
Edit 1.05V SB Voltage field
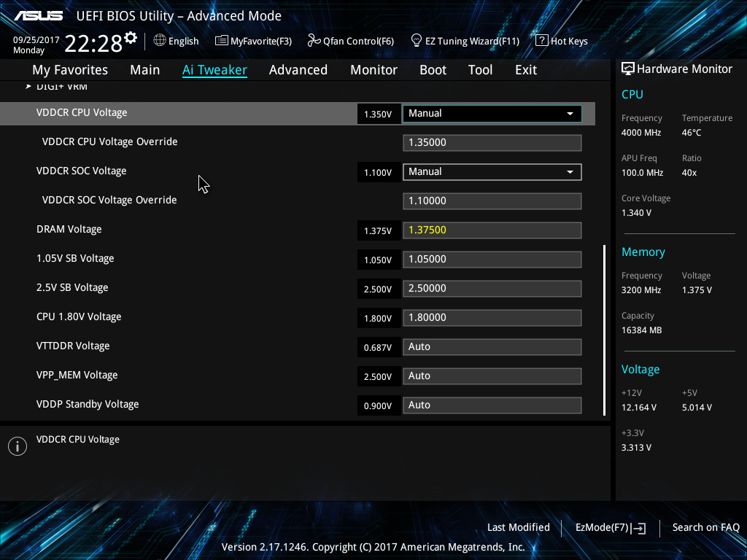tap(492, 259)
